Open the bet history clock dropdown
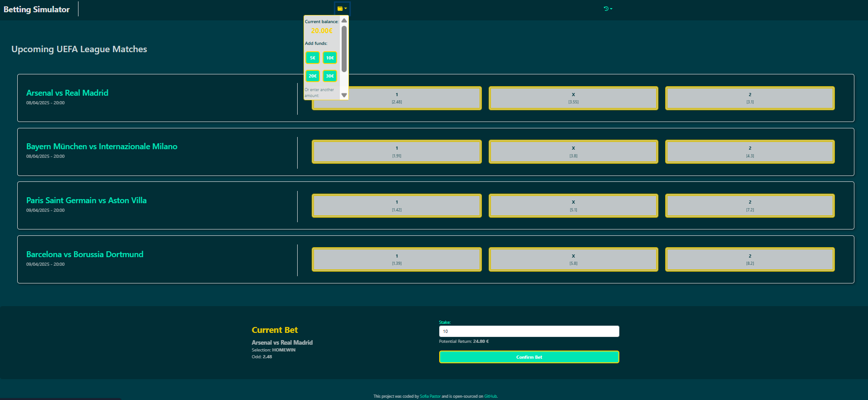This screenshot has width=868, height=400. [608, 9]
